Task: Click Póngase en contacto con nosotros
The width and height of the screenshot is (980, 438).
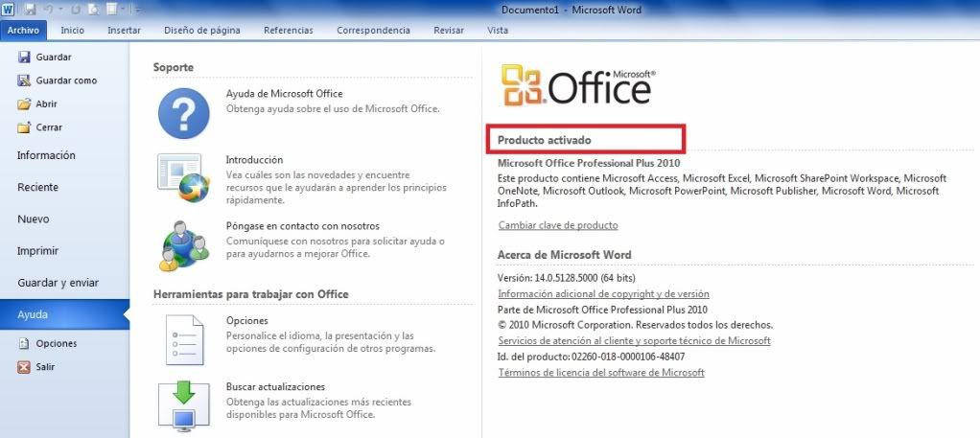Action: (300, 245)
